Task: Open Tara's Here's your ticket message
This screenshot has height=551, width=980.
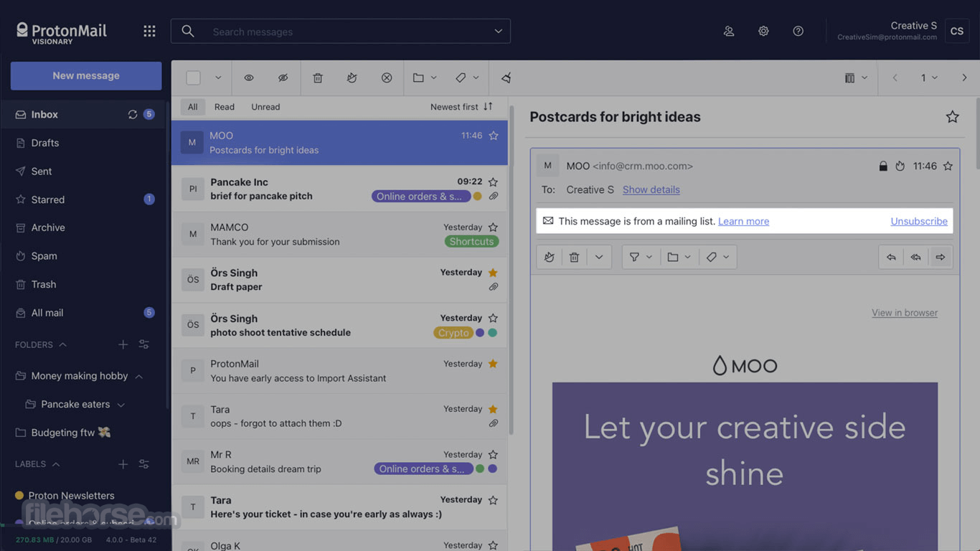Action: click(x=339, y=507)
